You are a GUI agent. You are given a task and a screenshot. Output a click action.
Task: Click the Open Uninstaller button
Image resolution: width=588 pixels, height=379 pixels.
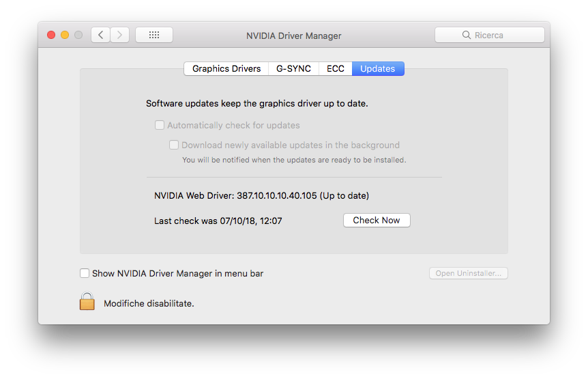click(x=469, y=273)
